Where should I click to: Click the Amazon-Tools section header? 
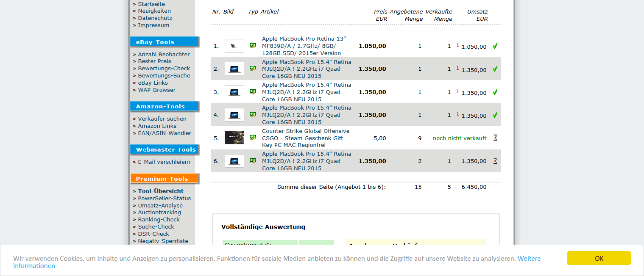164,106
